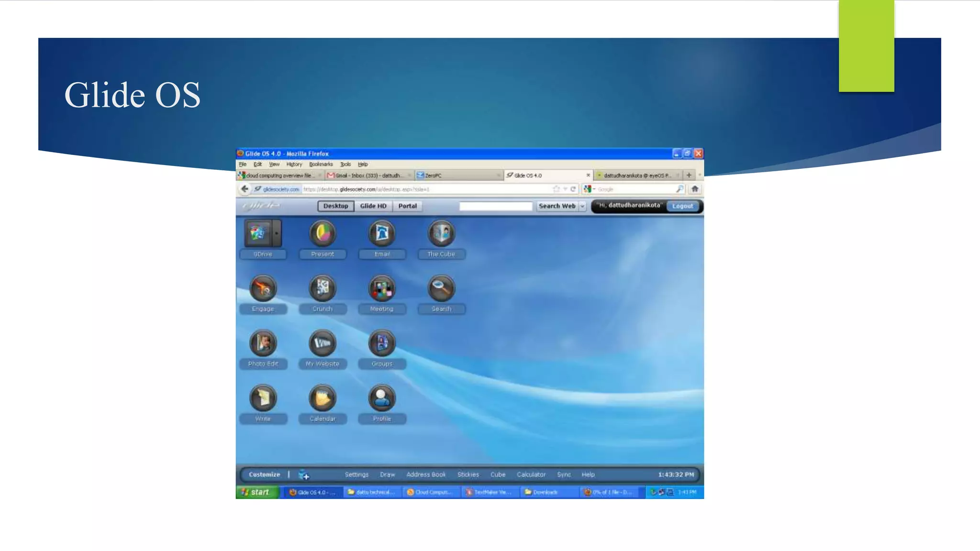Click the glidesociety.com site identity badge
The height and width of the screenshot is (551, 980).
(277, 189)
